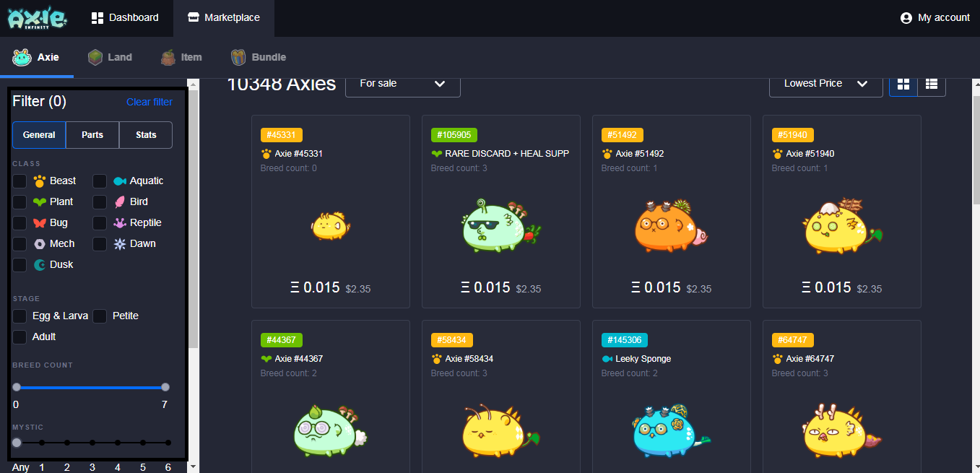Check the Reptile class checkbox
The image size is (980, 473).
tap(100, 223)
